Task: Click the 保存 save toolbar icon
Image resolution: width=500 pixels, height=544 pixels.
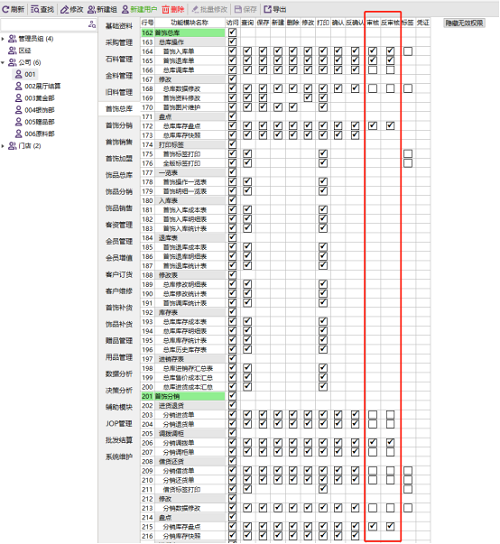Action: 238,9
